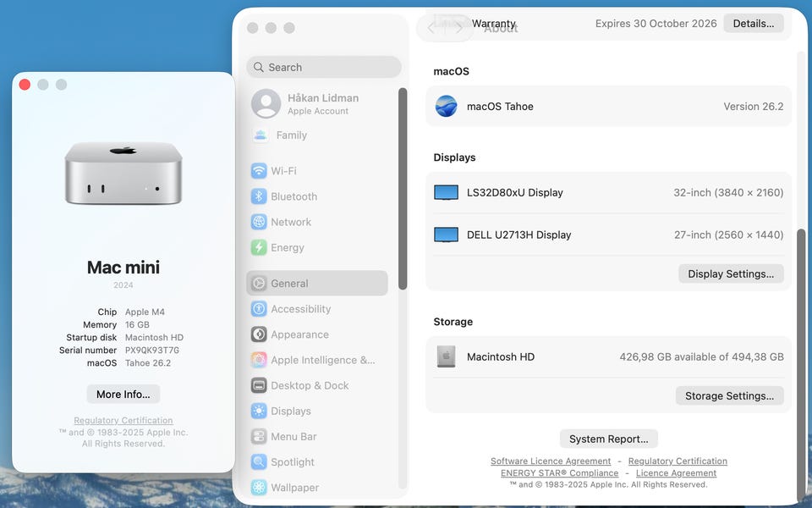Click '27-inch (2560 × 1440)' resolution text
The image size is (812, 508).
[x=728, y=235]
